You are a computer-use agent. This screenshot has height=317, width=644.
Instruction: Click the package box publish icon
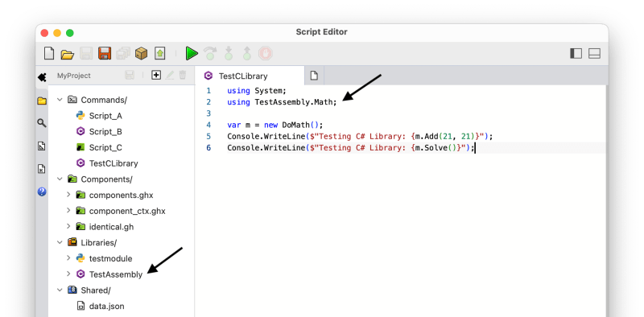point(142,53)
